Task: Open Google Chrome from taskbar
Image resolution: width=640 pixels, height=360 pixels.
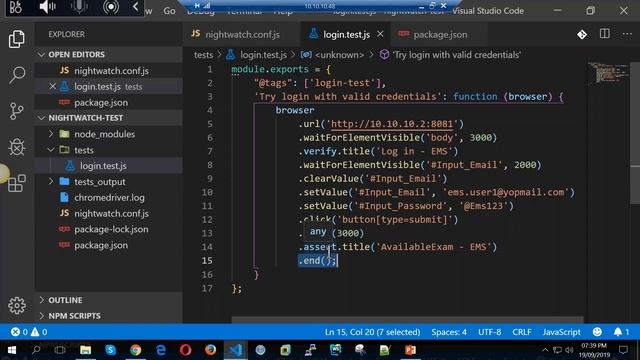Action: click(136, 350)
